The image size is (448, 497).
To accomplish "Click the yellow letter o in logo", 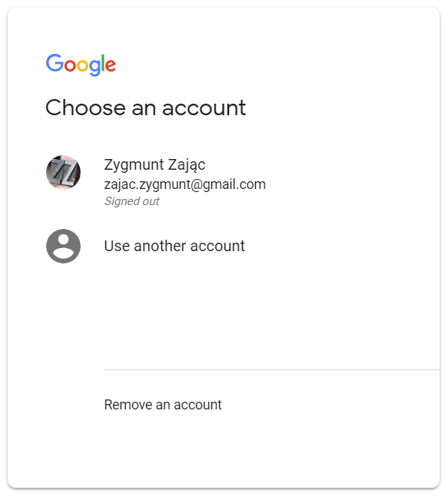I will pos(82,65).
